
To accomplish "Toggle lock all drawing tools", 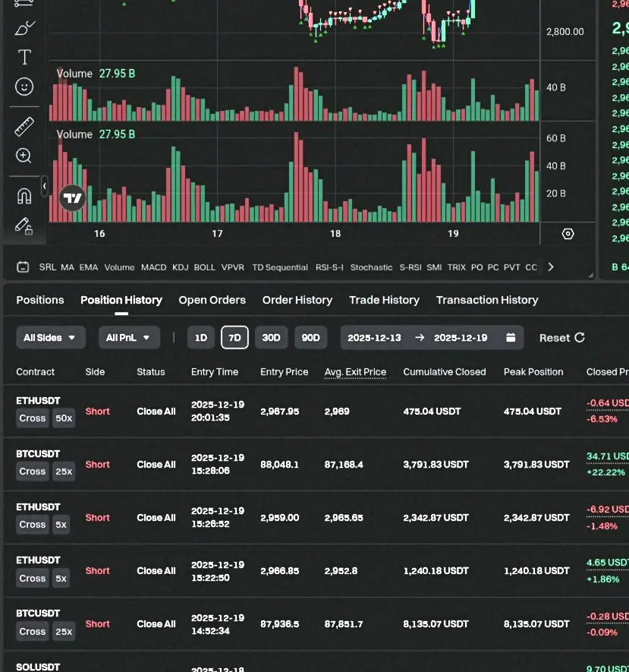I will click(x=24, y=226).
